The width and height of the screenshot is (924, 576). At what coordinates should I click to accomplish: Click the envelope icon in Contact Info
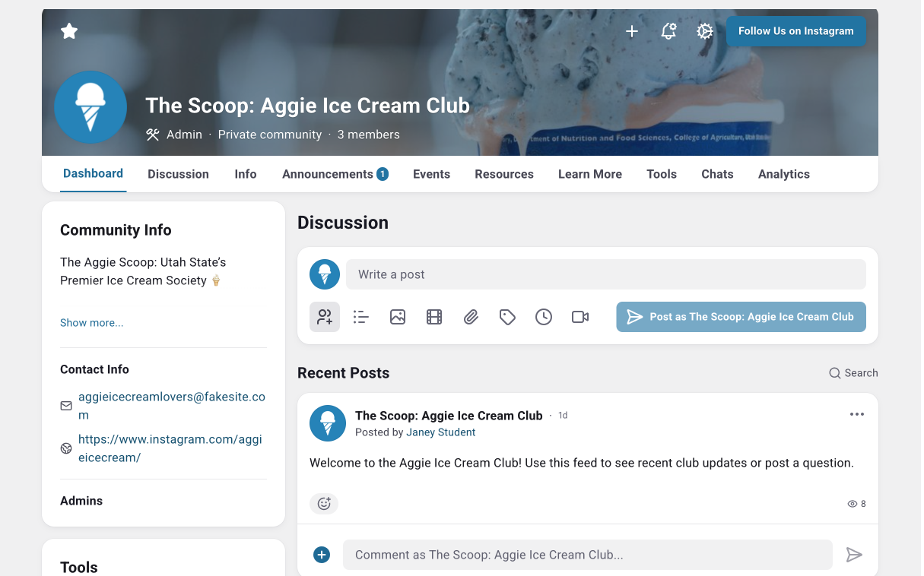point(66,406)
